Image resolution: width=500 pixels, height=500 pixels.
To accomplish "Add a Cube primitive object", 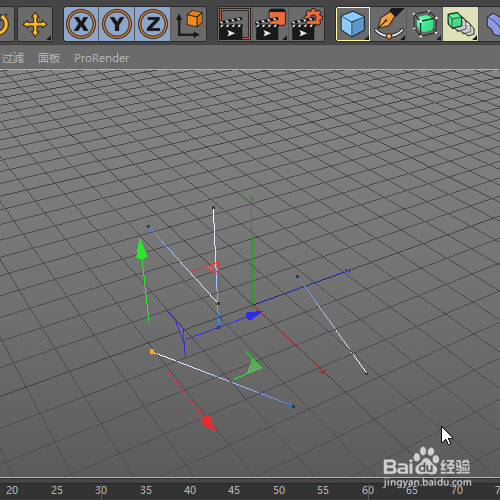I will tap(353, 24).
